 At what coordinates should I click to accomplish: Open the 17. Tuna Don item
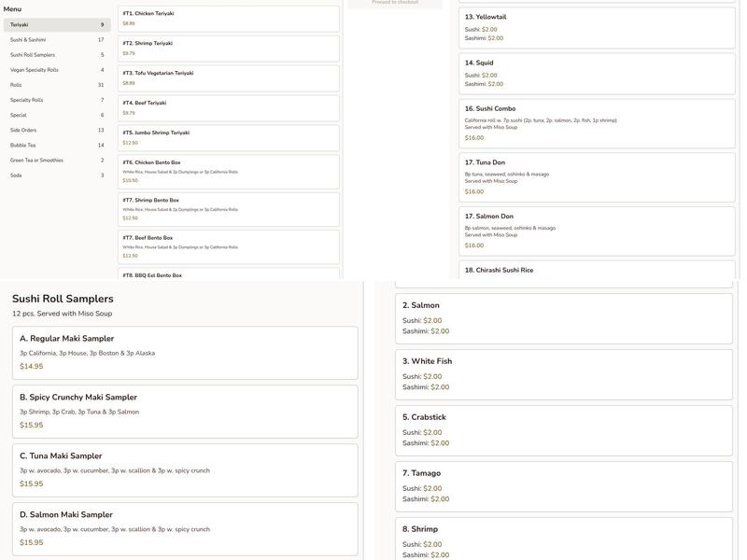[597, 177]
